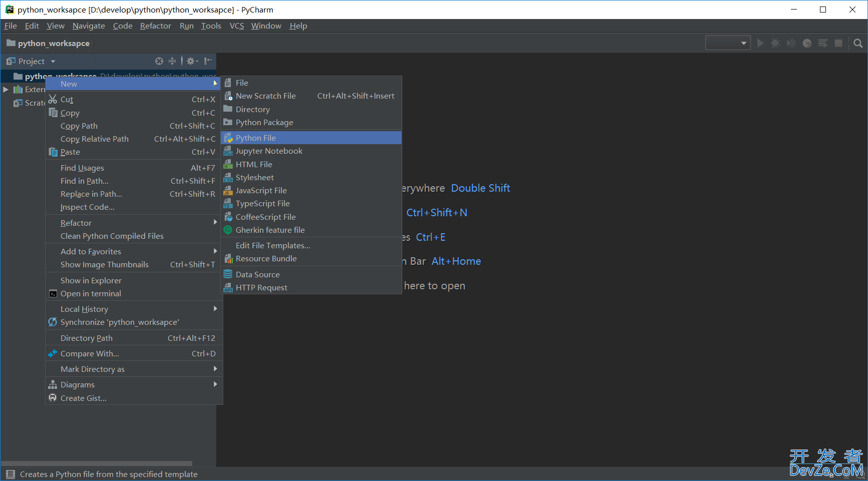Click the Run button in toolbar
868x481 pixels.
click(x=760, y=43)
